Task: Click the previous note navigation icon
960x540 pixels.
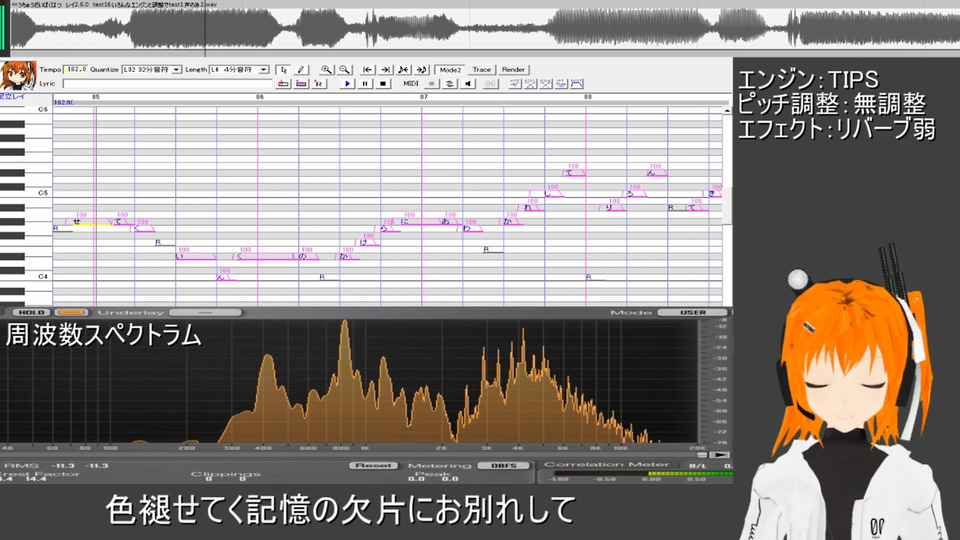Action: point(403,70)
